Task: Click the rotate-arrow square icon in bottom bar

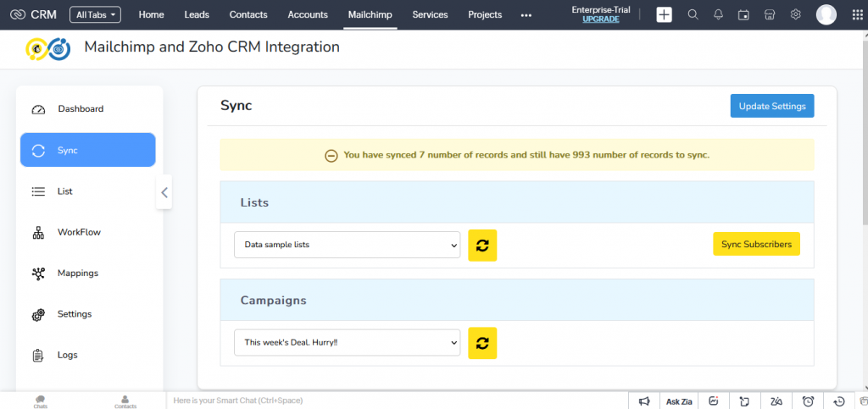Action: point(745,401)
